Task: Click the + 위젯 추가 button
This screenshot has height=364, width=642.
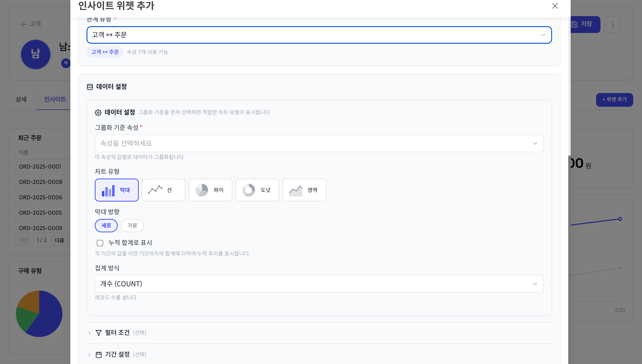Action: point(614,100)
